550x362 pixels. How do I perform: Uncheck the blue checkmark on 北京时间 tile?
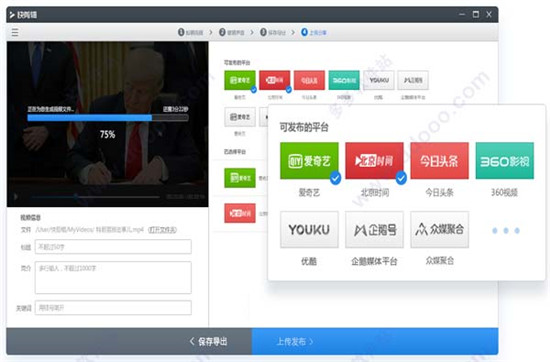(401, 178)
